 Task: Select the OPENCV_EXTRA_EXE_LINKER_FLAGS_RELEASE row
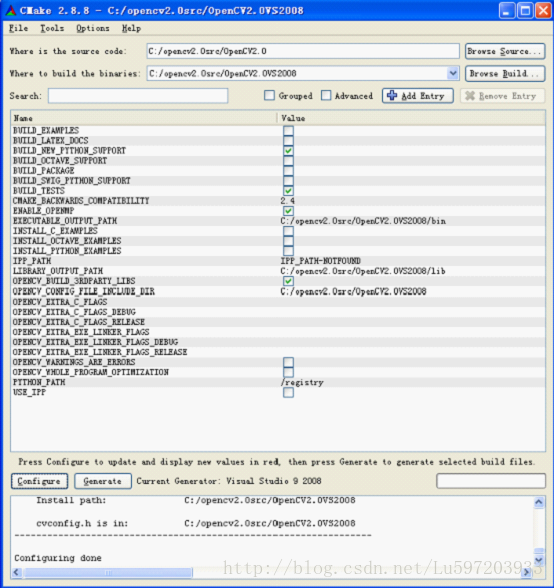click(x=278, y=352)
